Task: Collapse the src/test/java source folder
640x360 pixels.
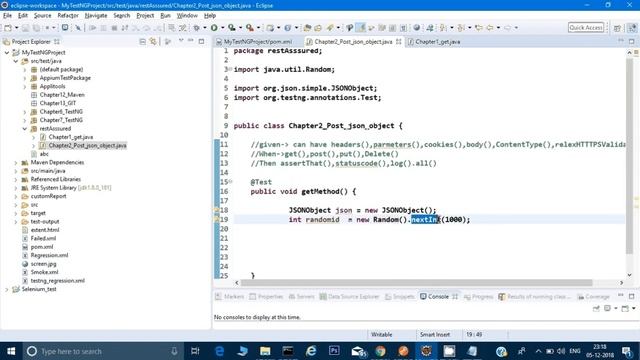Action: click(x=16, y=61)
